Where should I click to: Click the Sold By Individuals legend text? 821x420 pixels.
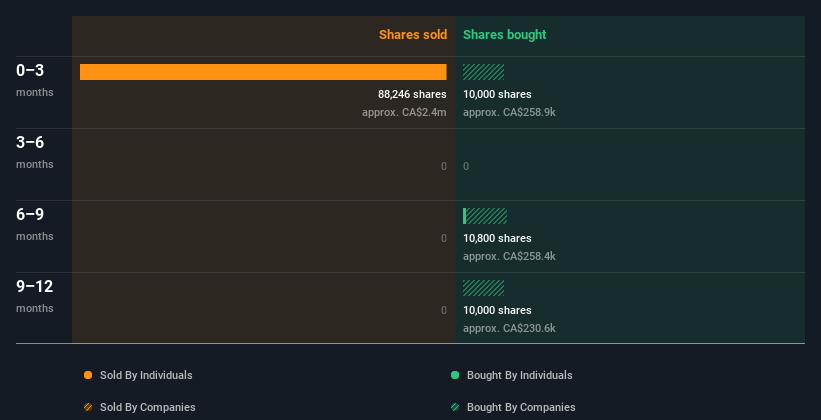pyautogui.click(x=146, y=375)
